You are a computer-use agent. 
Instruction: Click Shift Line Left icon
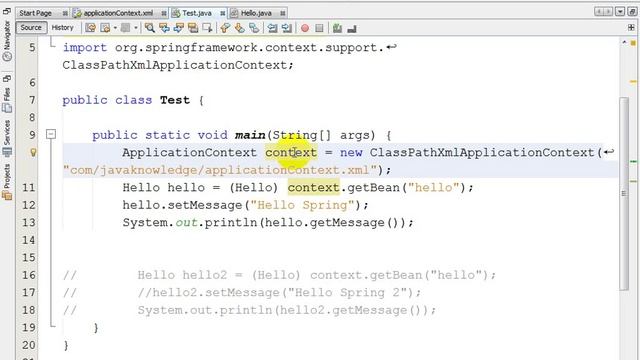(x=272, y=28)
